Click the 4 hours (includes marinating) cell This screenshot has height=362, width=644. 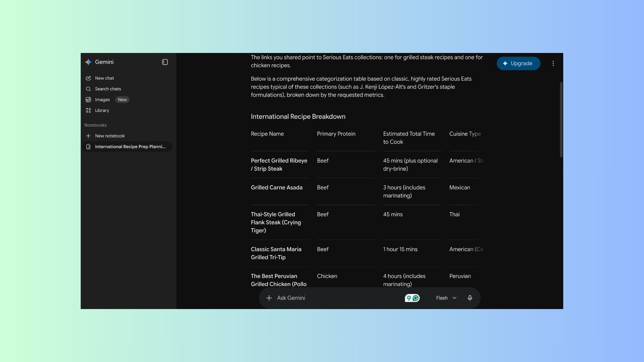[x=405, y=280]
